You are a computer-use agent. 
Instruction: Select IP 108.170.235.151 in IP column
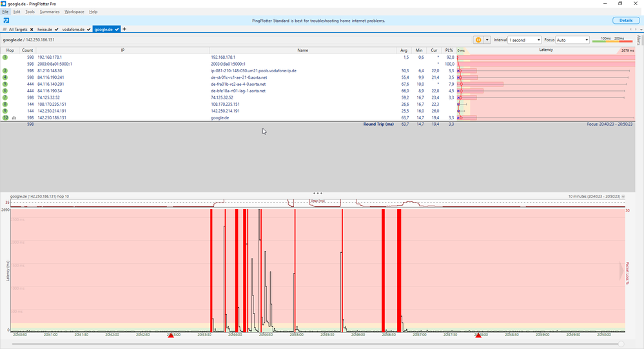tap(52, 105)
